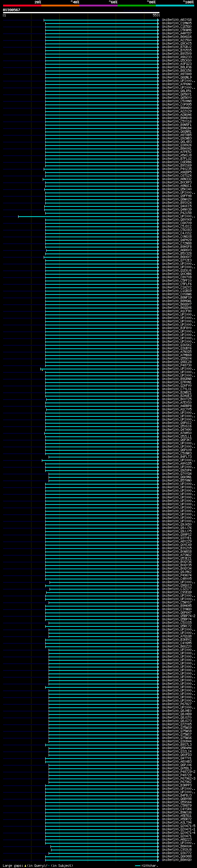Open hit UniRef100_Q38926

pos(177,145)
